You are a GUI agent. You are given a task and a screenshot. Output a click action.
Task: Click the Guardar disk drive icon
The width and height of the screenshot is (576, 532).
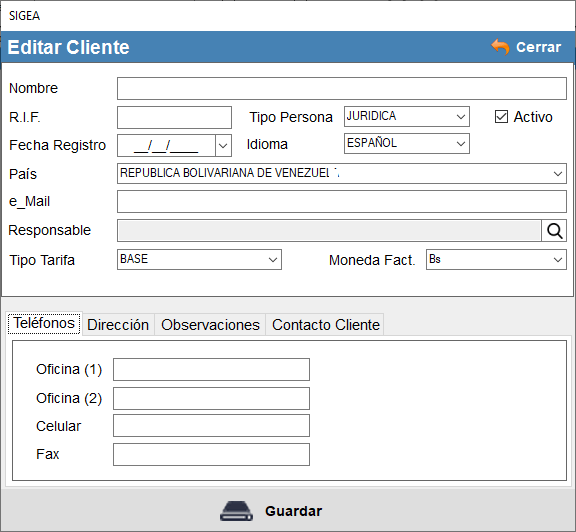[236, 511]
